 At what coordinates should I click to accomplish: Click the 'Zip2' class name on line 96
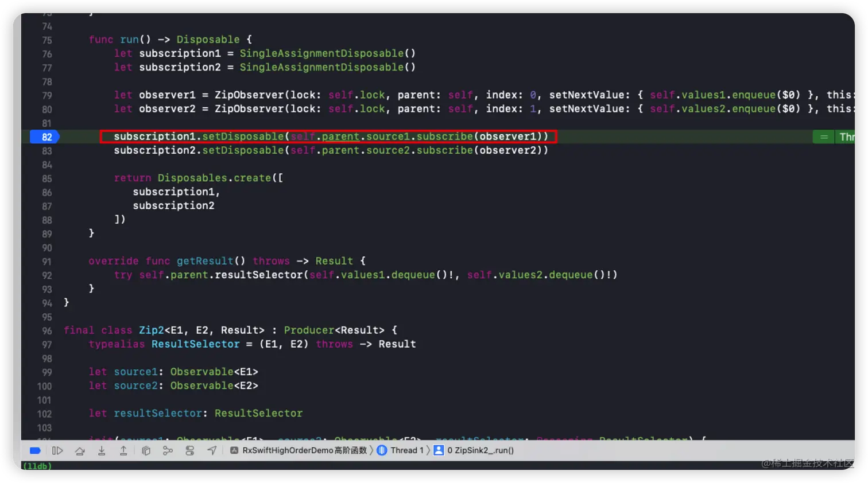[x=152, y=330]
